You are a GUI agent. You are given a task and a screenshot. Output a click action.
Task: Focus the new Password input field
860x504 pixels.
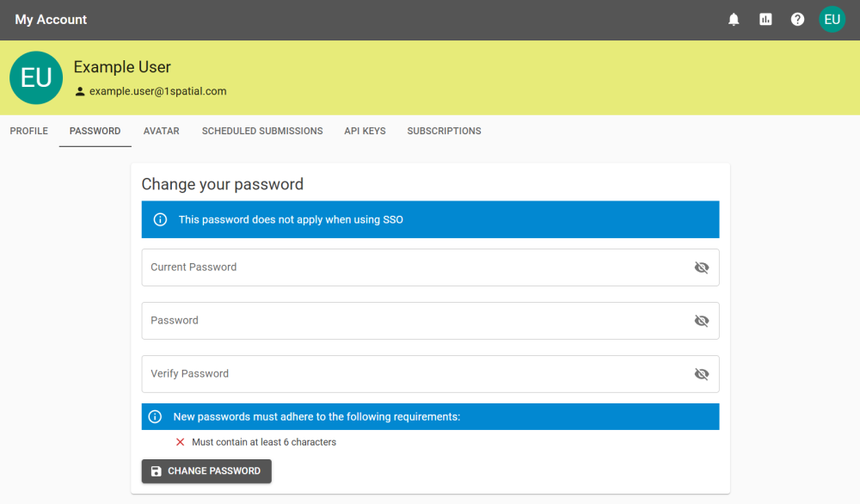tap(430, 321)
